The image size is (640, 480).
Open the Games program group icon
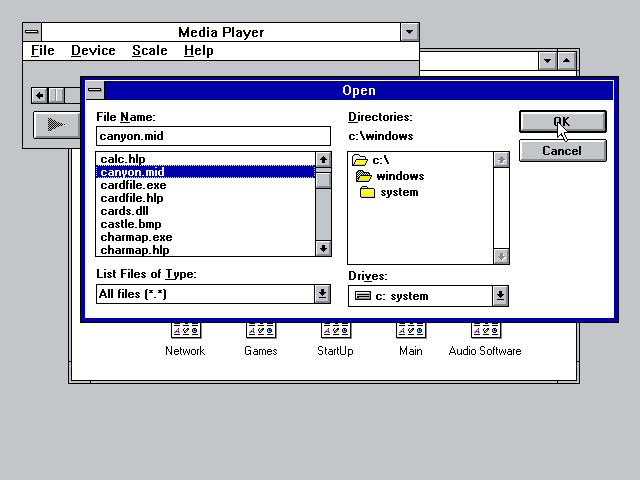(x=261, y=331)
